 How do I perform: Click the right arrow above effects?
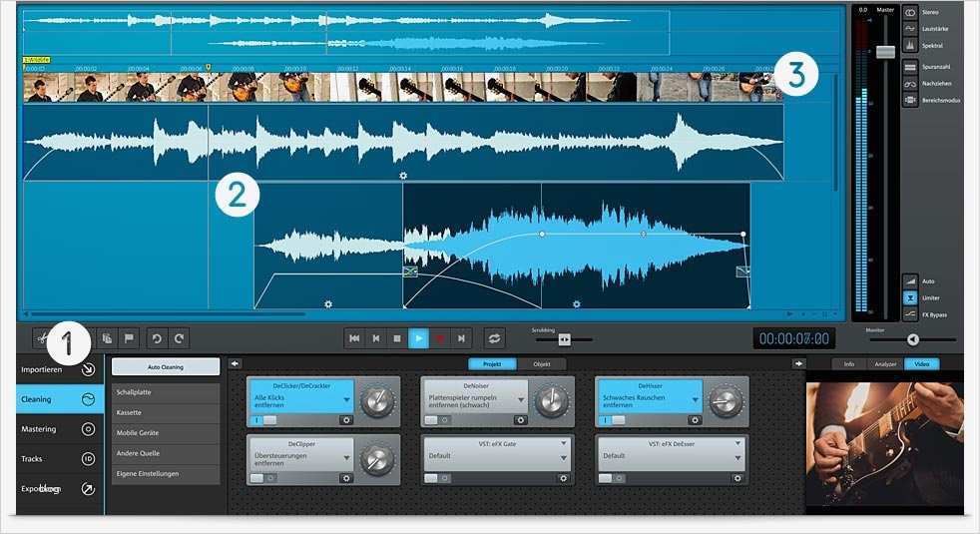[x=798, y=363]
